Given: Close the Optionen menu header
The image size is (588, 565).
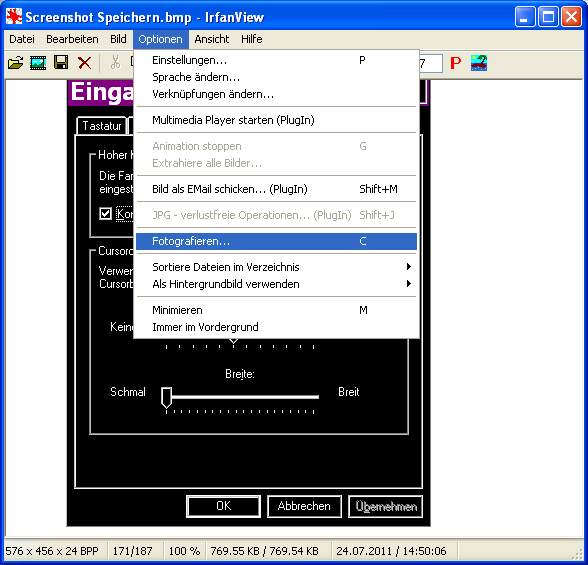Looking at the screenshot, I should (160, 39).
